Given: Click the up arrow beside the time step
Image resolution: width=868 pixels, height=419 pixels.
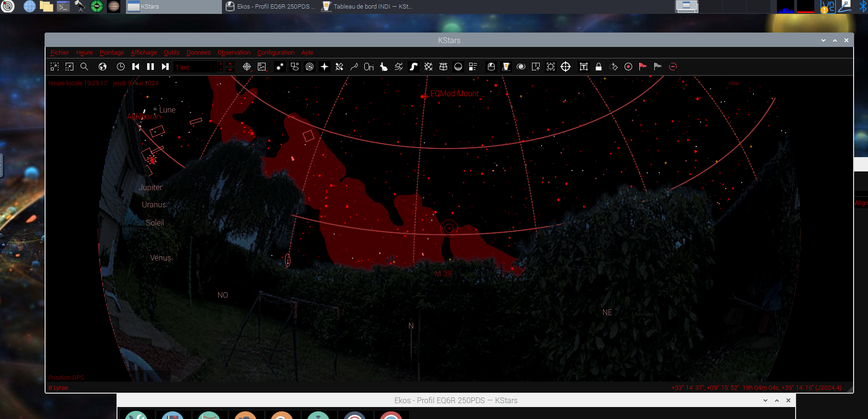Looking at the screenshot, I should pos(230,64).
